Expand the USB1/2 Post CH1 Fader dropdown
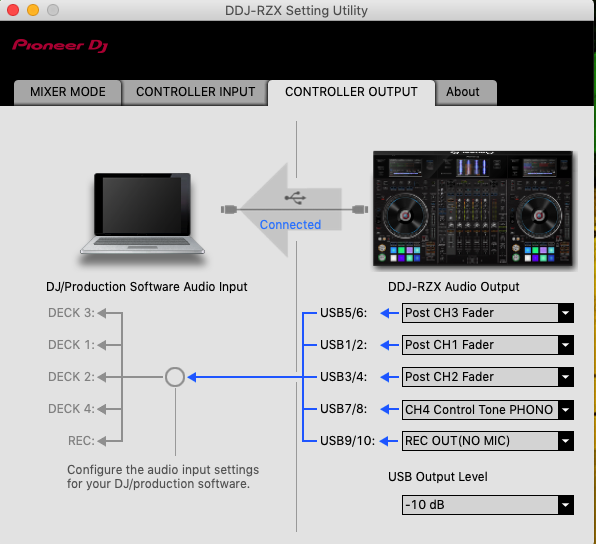The image size is (596, 544). (x=488, y=345)
